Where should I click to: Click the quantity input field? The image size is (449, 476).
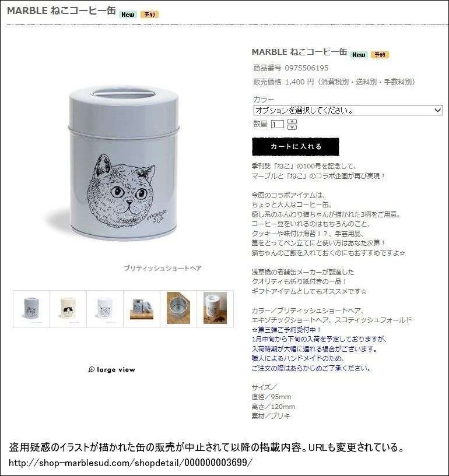278,124
